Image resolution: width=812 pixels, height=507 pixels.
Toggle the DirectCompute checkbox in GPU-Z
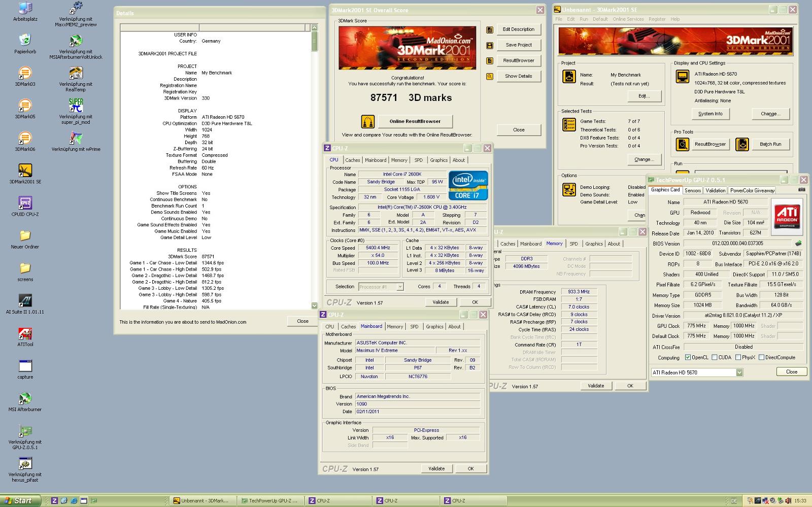point(761,357)
